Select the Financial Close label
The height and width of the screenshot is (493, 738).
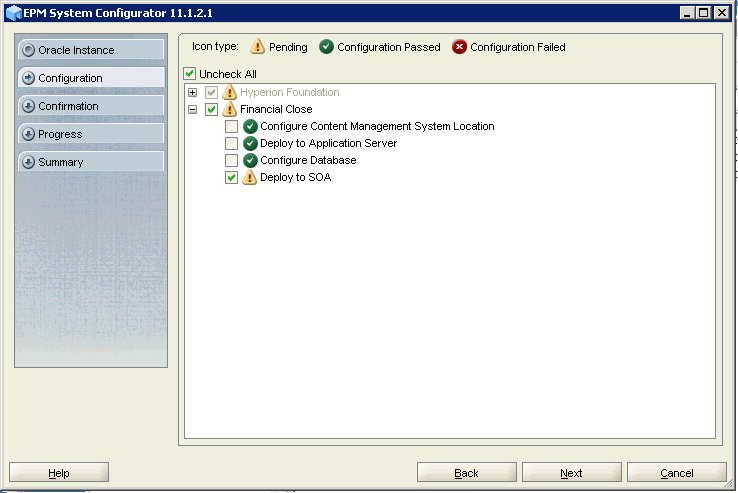pos(276,109)
